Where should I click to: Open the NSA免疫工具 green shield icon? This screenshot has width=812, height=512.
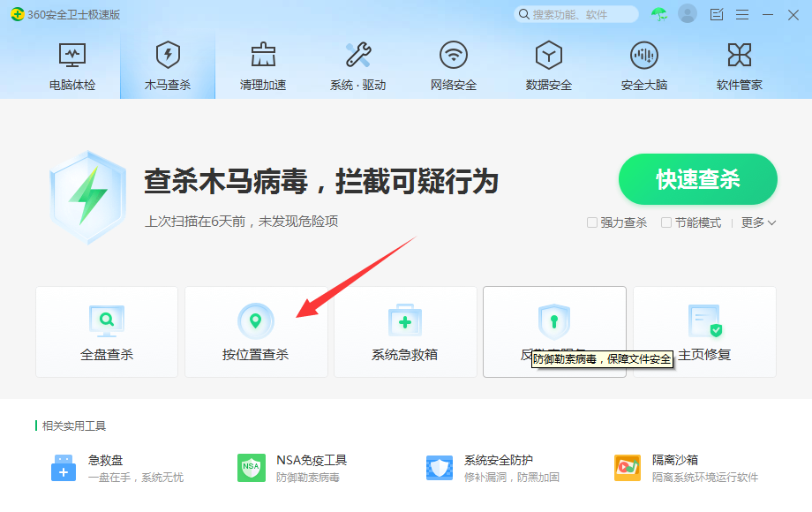coord(252,468)
